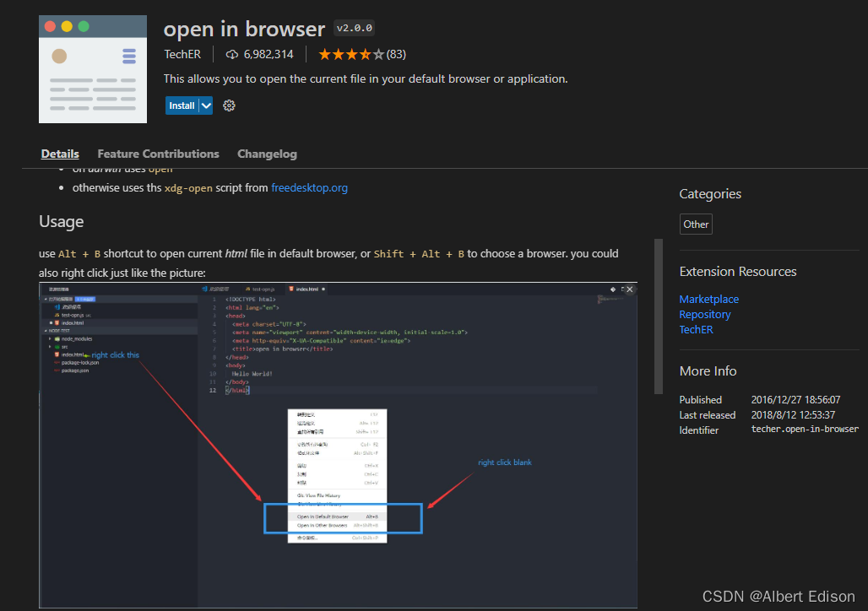The width and height of the screenshot is (868, 611).
Task: Click the published date 2016/12/27 18:56:07
Action: click(x=795, y=399)
